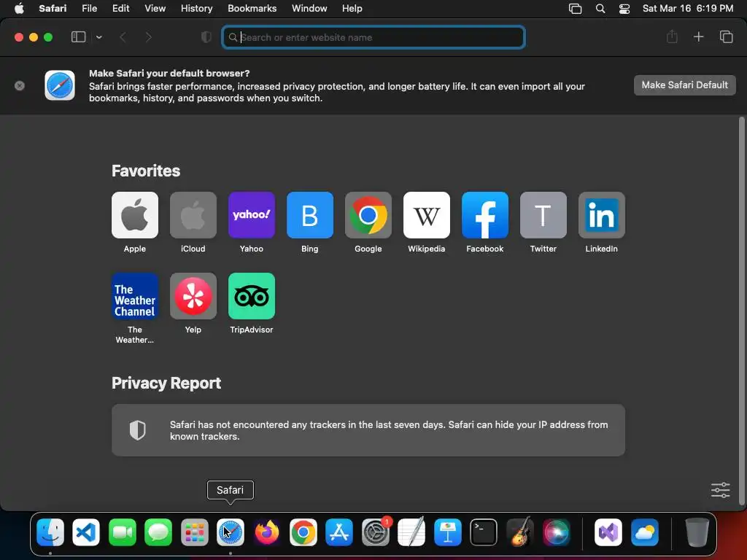Open the Bookmarks menu
Screen dimensions: 747x560
click(x=252, y=8)
